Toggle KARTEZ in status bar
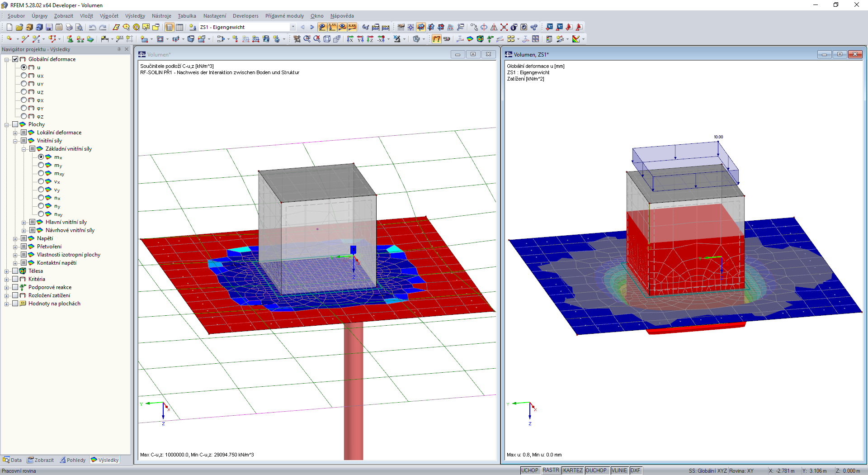This screenshot has width=868, height=475. (573, 470)
